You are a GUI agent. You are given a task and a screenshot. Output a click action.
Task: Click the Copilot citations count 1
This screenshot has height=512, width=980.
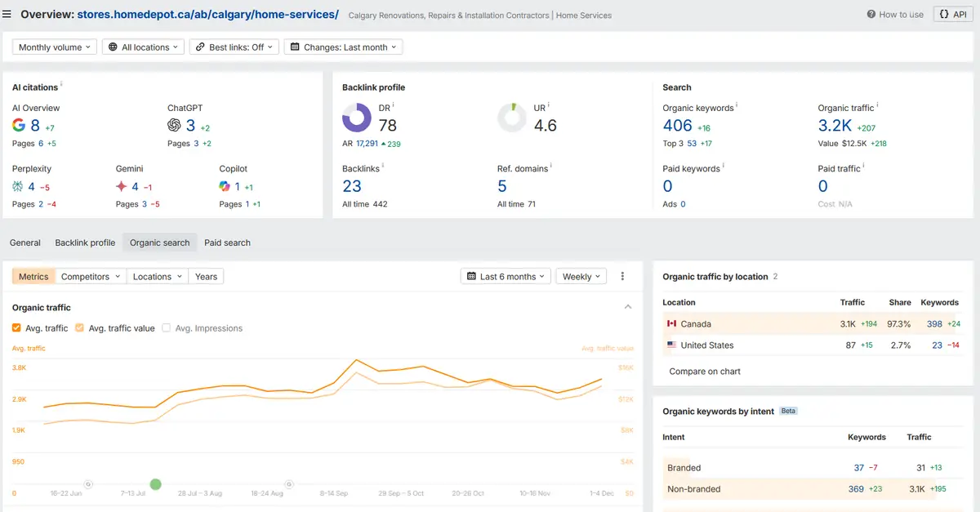point(238,186)
